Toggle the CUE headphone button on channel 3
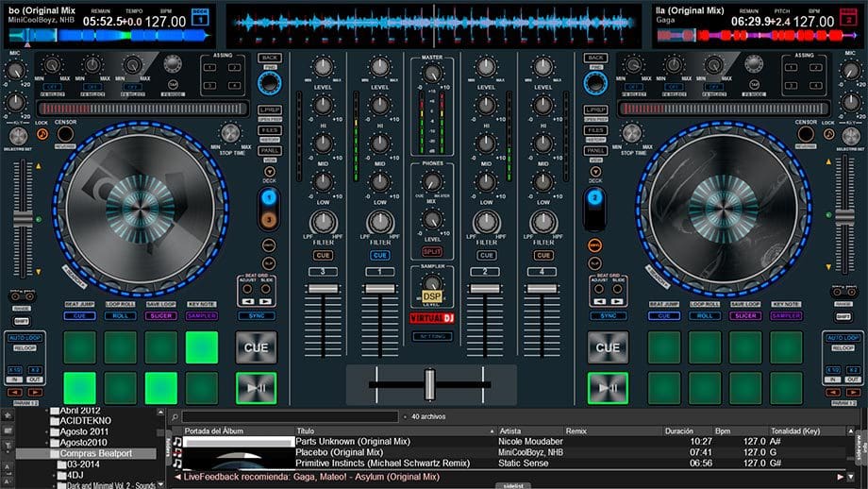 (x=323, y=255)
